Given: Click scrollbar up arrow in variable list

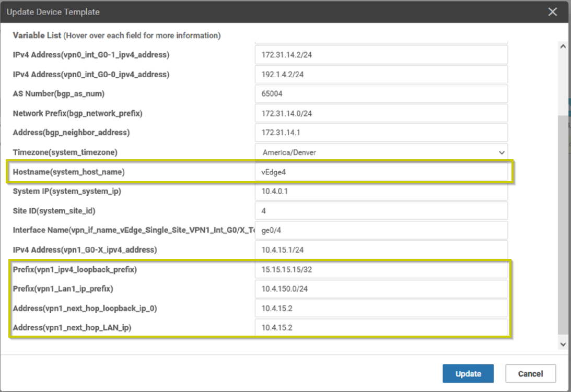Looking at the screenshot, I should click(x=563, y=46).
